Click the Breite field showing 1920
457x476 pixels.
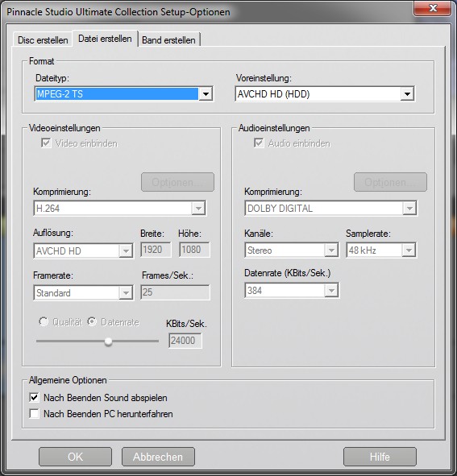click(156, 250)
